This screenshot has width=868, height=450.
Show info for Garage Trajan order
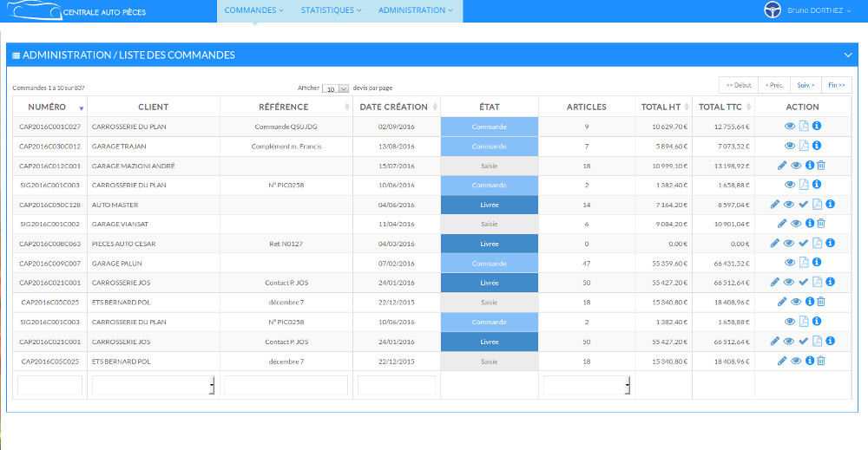pos(817,146)
